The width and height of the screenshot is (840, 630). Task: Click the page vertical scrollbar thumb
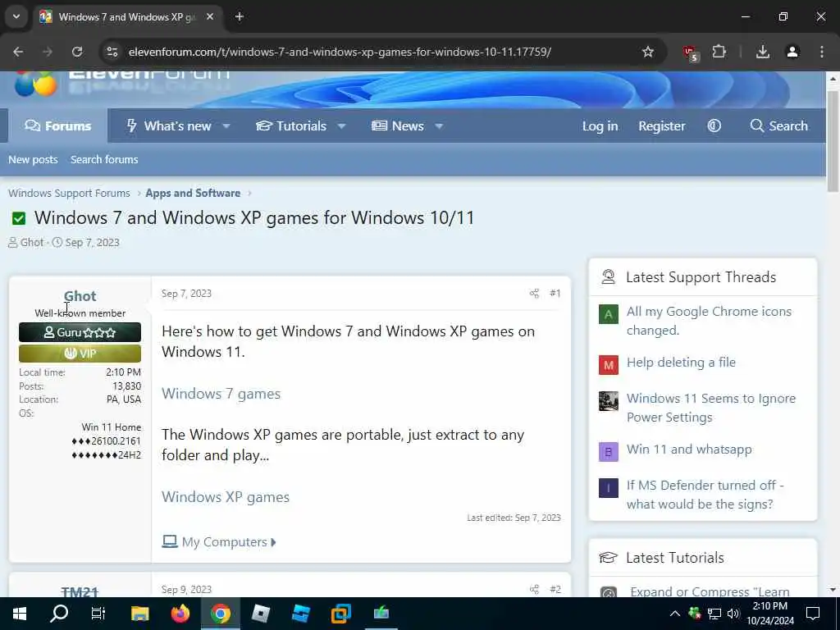pos(833,141)
